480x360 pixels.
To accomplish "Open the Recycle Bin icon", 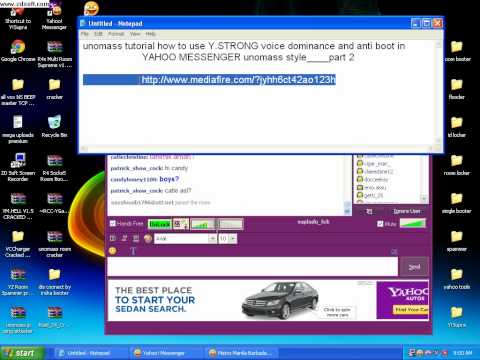I will click(54, 126).
